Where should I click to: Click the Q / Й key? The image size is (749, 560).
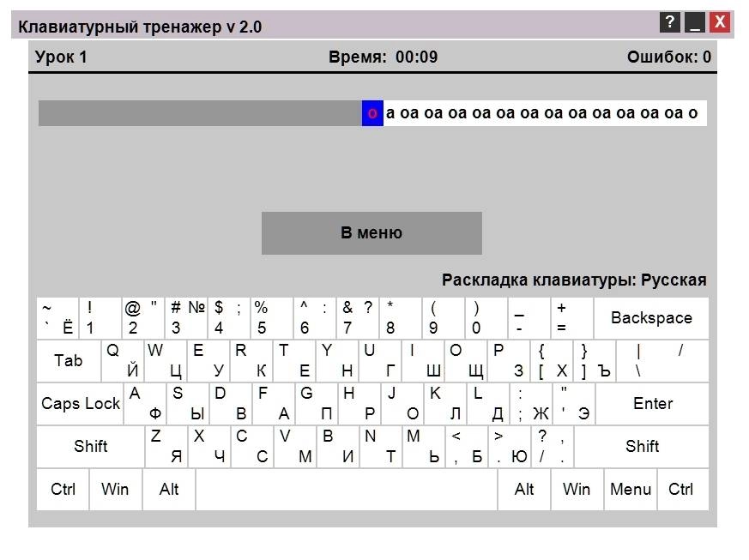coord(123,361)
